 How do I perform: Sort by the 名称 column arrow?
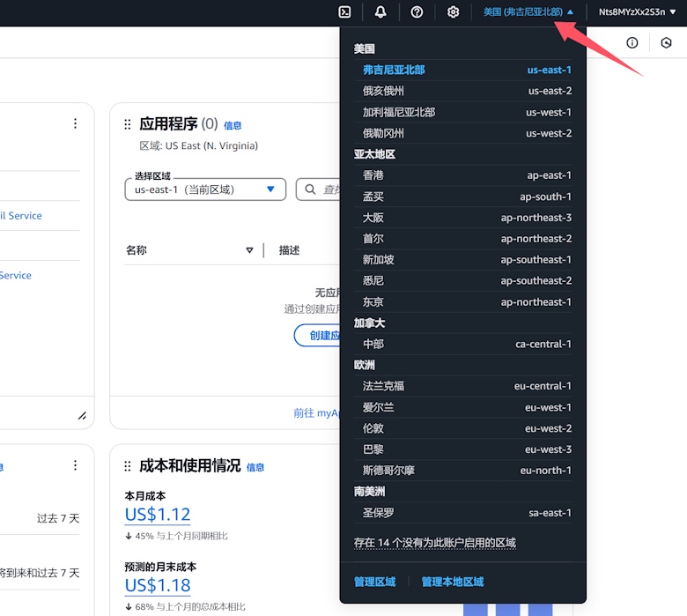(249, 250)
